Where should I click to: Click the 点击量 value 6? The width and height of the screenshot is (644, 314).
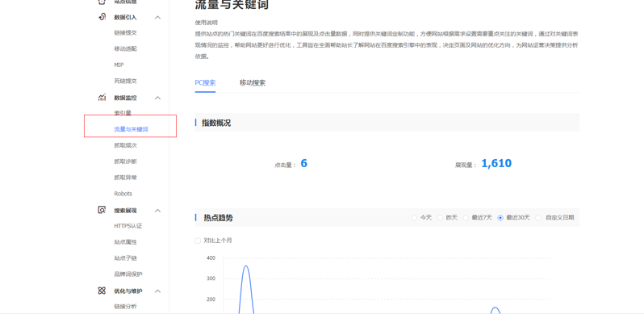tap(304, 164)
